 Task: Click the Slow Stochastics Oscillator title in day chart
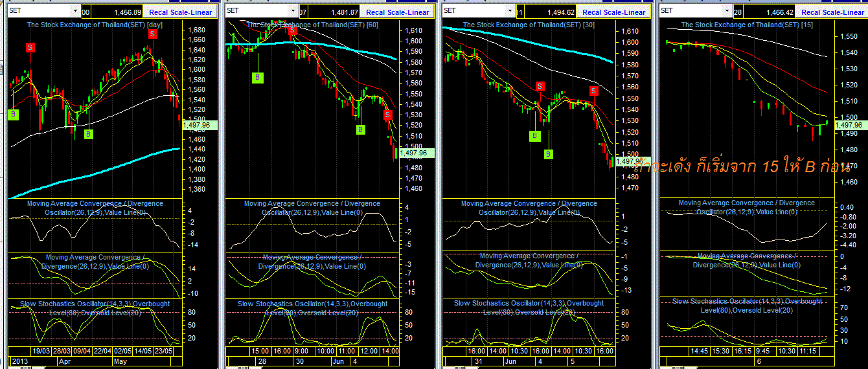95,307
